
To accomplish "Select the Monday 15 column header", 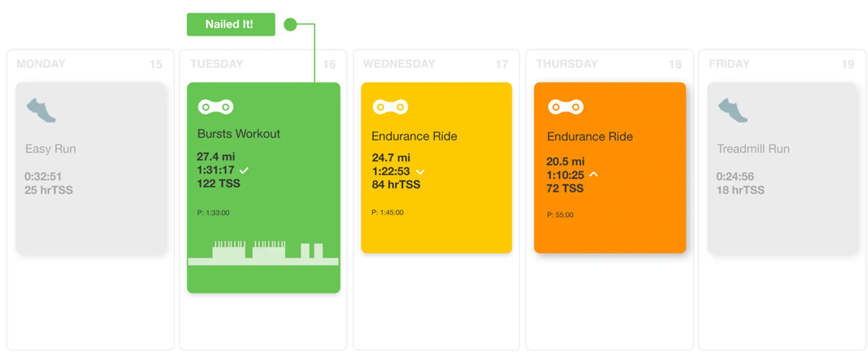I will (90, 64).
